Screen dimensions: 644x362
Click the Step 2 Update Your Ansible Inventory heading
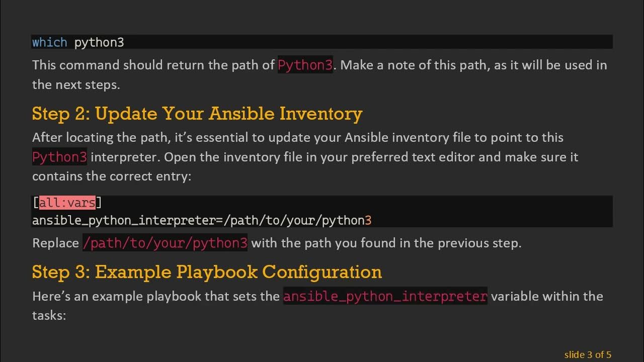coord(197,114)
